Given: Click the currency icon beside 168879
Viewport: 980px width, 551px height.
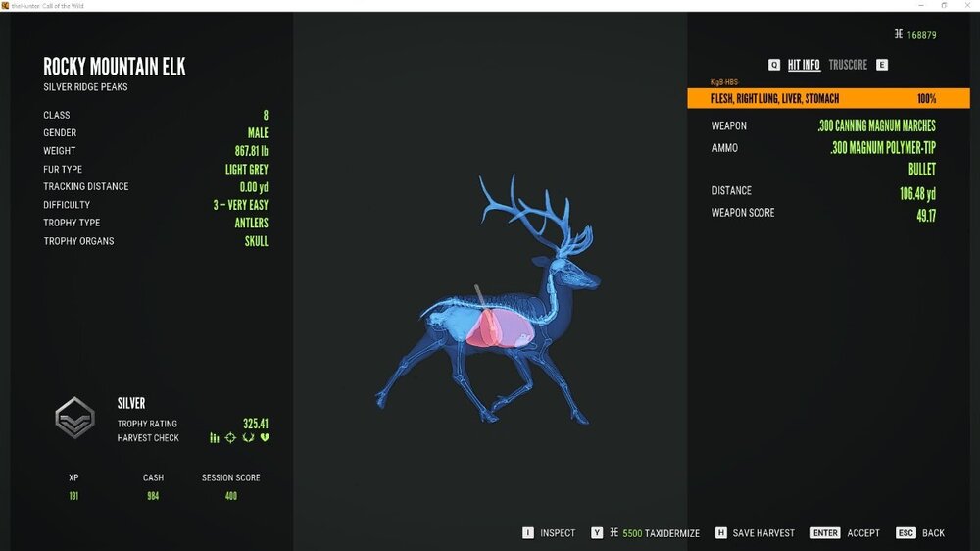Looking at the screenshot, I should click(x=898, y=34).
